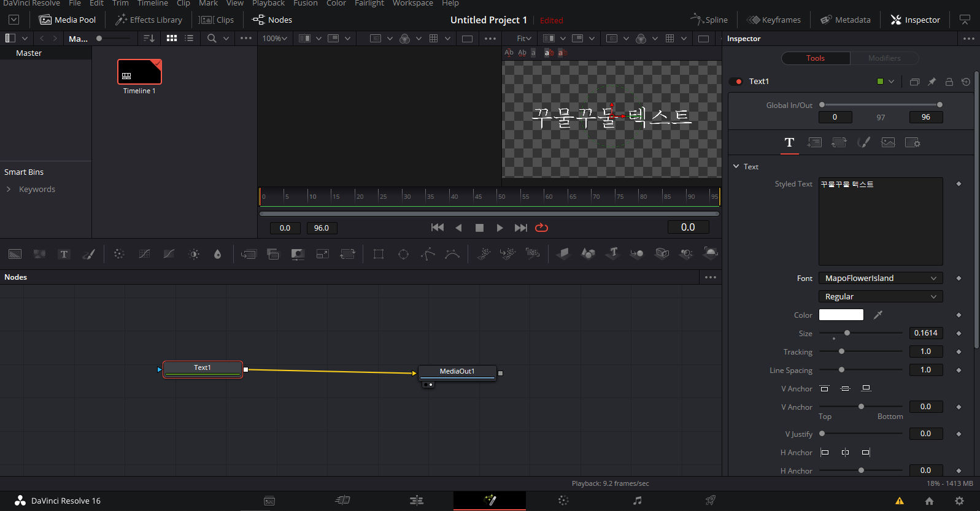The height and width of the screenshot is (511, 980).
Task: Open the media pool sort order menu
Action: point(149,38)
